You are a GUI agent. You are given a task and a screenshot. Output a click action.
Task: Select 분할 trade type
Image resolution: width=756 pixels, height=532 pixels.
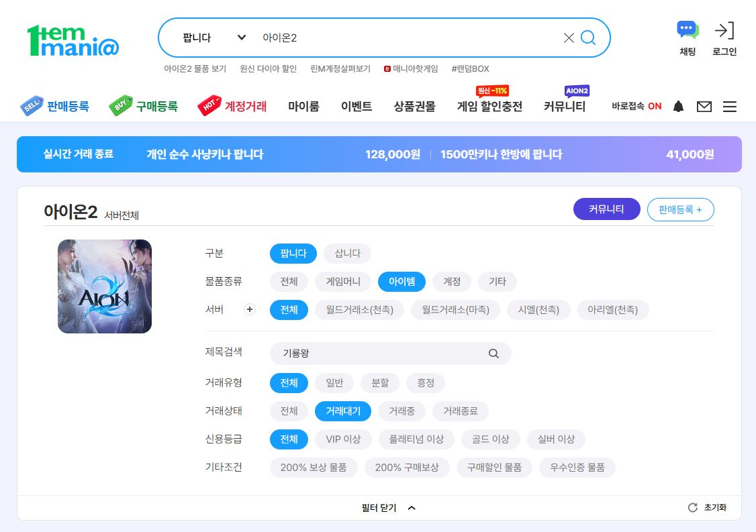coord(380,382)
